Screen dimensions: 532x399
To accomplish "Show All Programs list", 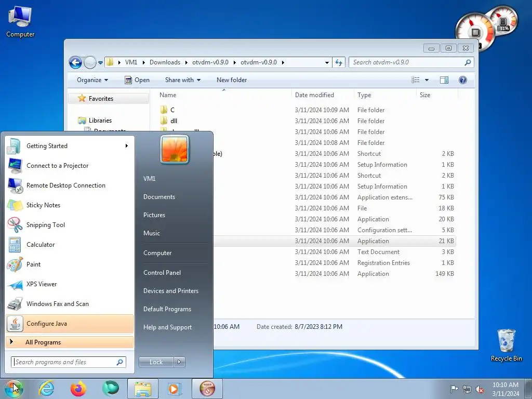I will (x=70, y=342).
